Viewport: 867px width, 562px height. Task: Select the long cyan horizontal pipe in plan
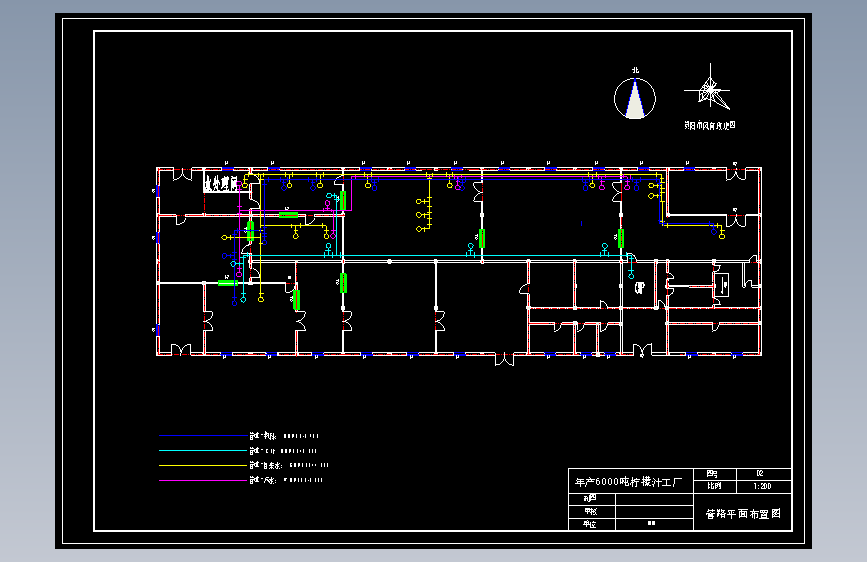(437, 256)
